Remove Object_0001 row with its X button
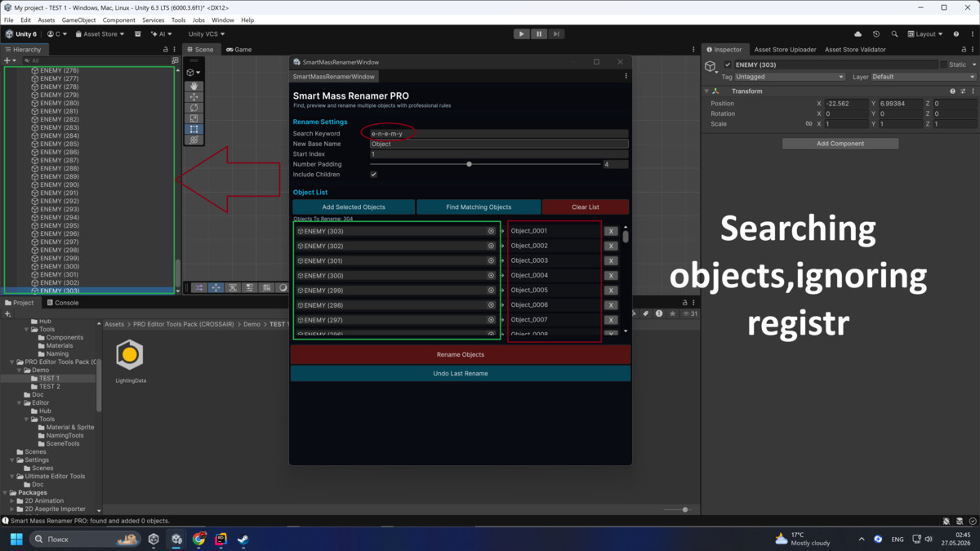 click(x=611, y=231)
